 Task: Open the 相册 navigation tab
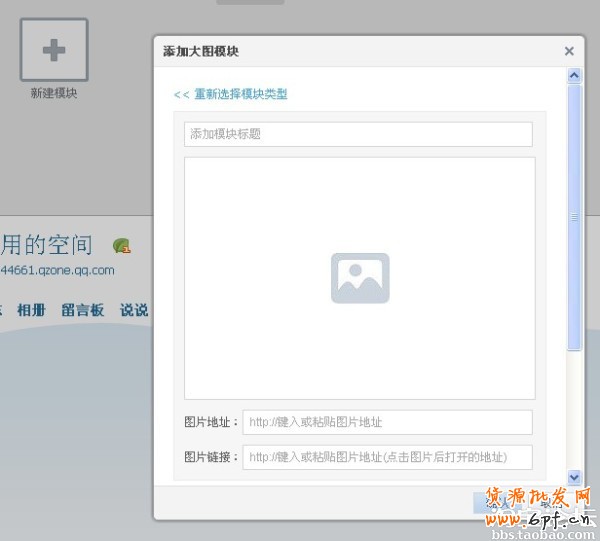click(31, 310)
